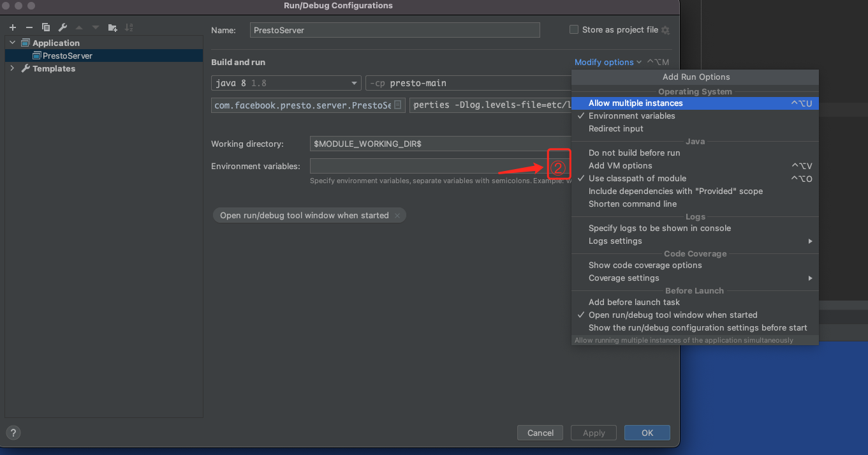868x455 pixels.
Task: Open Store as project file gear settings
Action: coord(666,30)
